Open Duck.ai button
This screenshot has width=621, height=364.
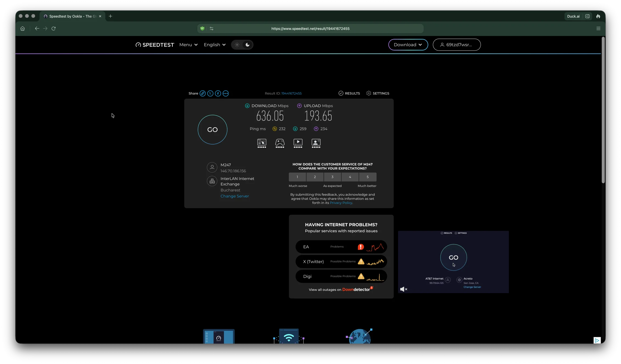coord(573,16)
